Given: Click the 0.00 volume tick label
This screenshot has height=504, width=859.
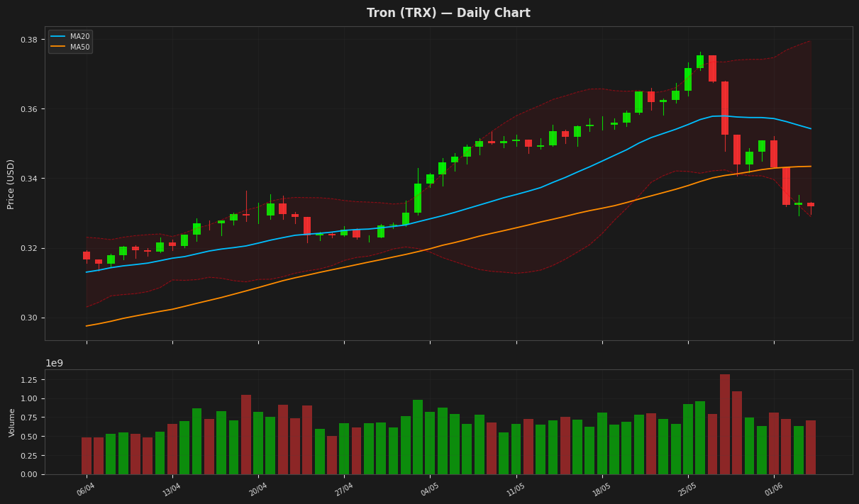Looking at the screenshot, I should 28,474.
